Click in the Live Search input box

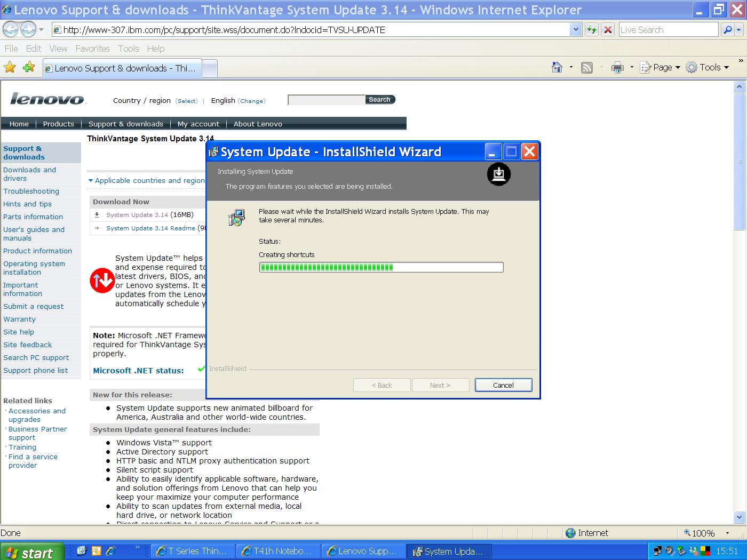click(669, 30)
